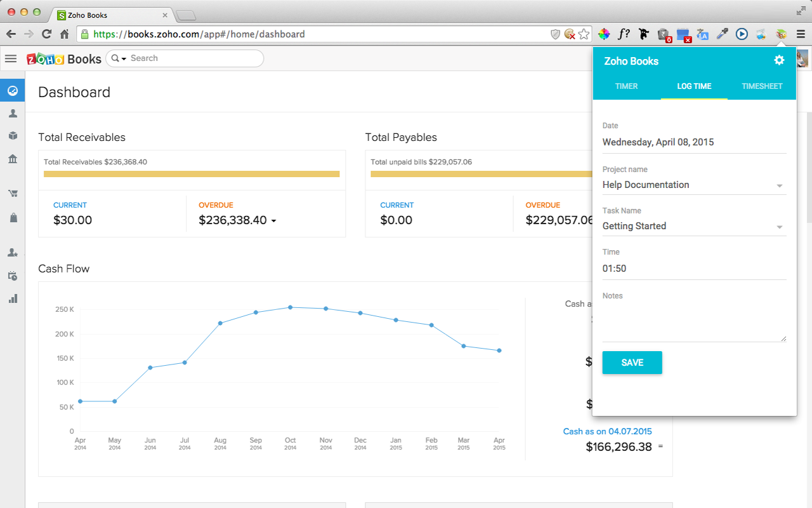Screen dimensions: 812x508
Task: Open Items via the box sidebar icon
Action: tap(12, 135)
